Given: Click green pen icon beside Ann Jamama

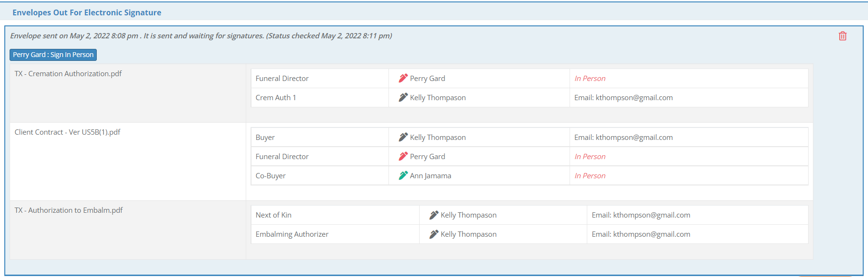Looking at the screenshot, I should (403, 175).
